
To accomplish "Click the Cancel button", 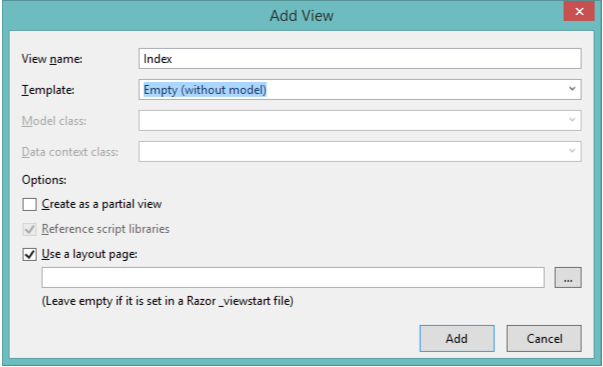I will [x=544, y=339].
